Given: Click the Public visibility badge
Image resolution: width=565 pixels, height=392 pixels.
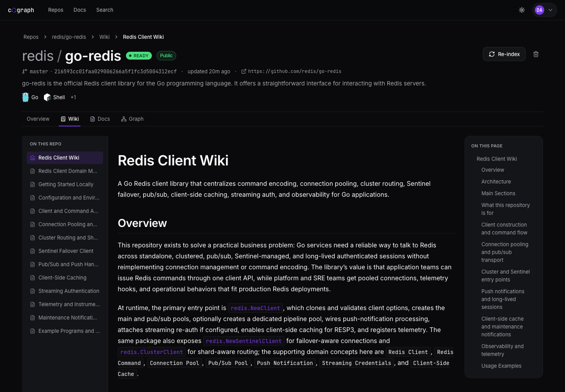Looking at the screenshot, I should tap(166, 56).
